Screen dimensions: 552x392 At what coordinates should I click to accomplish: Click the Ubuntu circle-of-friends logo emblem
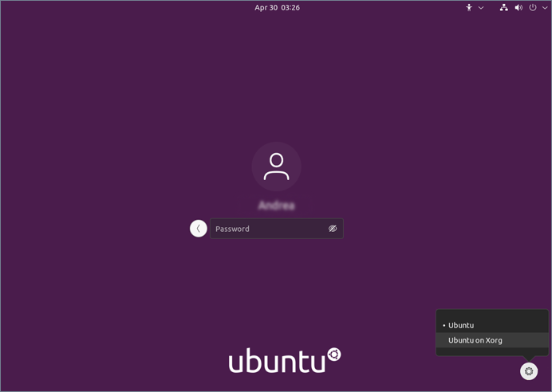pyautogui.click(x=333, y=354)
